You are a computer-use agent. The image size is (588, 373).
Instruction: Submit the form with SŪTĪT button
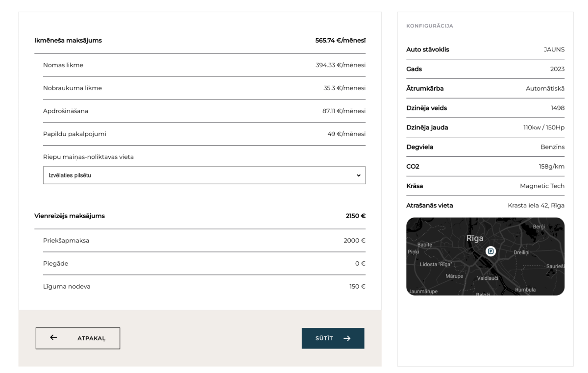(x=333, y=338)
